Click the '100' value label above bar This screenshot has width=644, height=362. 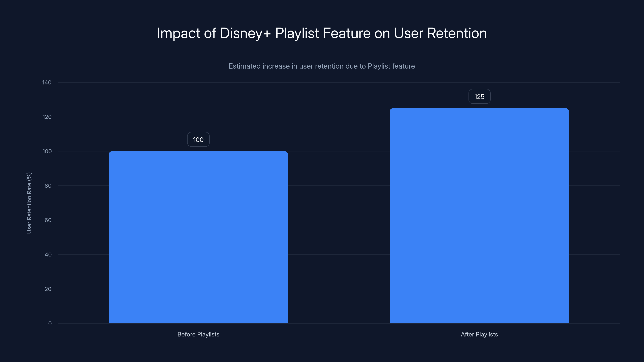pos(198,139)
